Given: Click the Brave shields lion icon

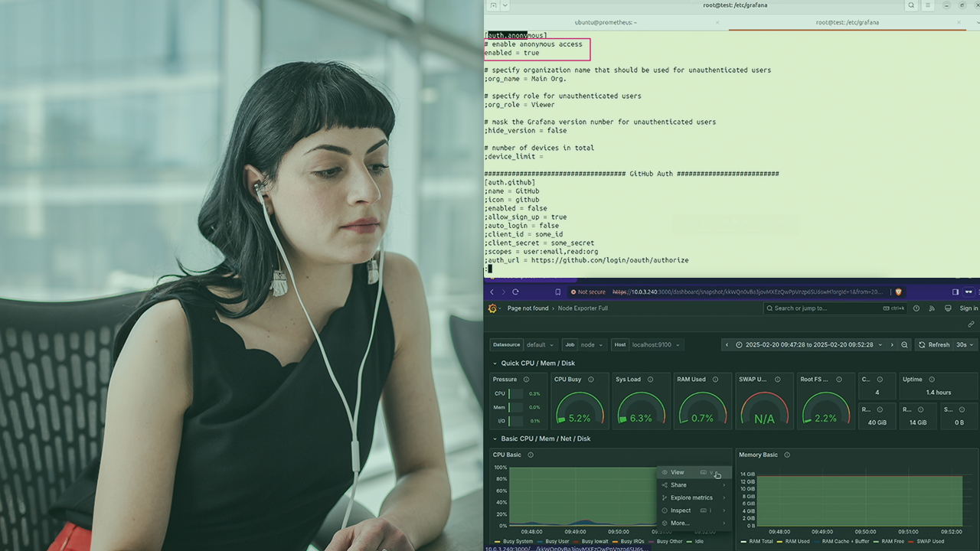Looking at the screenshot, I should click(898, 292).
